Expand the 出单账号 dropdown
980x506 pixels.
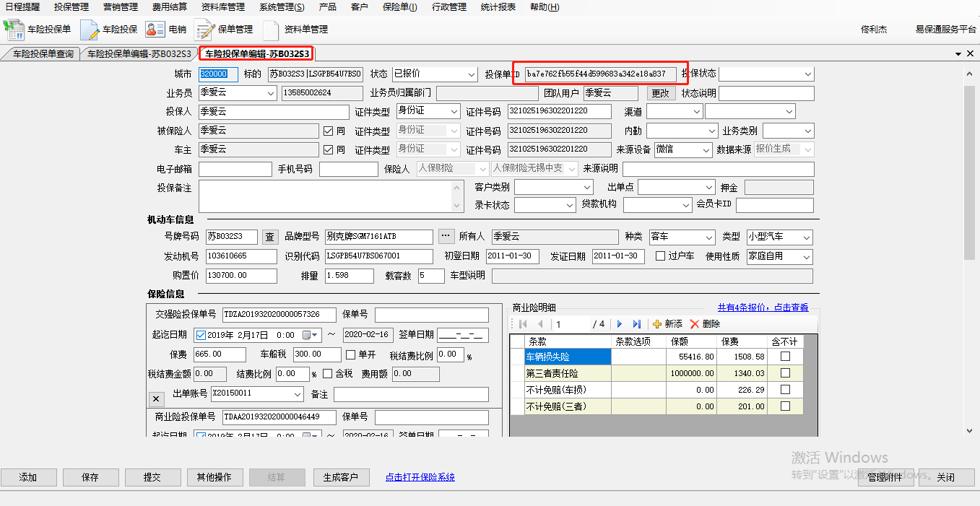[x=298, y=394]
